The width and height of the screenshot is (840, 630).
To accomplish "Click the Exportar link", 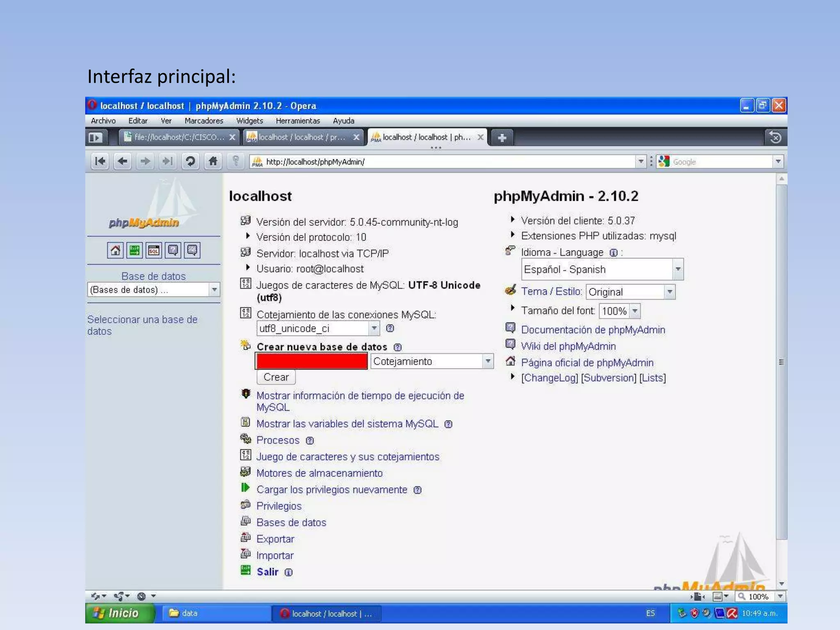I will (275, 539).
